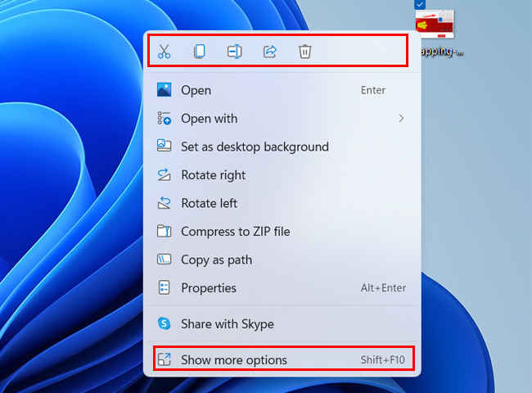Click the Copy icon in context menu
Viewport: 532px width, 393px height.
200,52
